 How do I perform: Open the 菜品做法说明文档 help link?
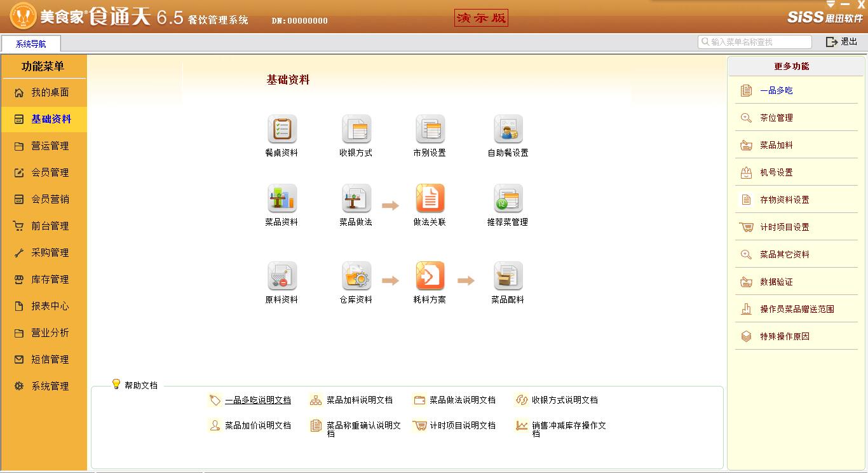click(463, 401)
